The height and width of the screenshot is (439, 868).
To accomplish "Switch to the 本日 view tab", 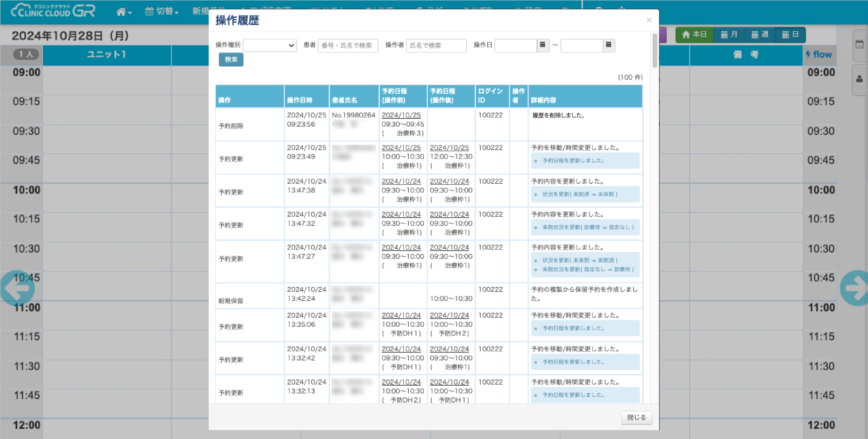I will tap(694, 35).
